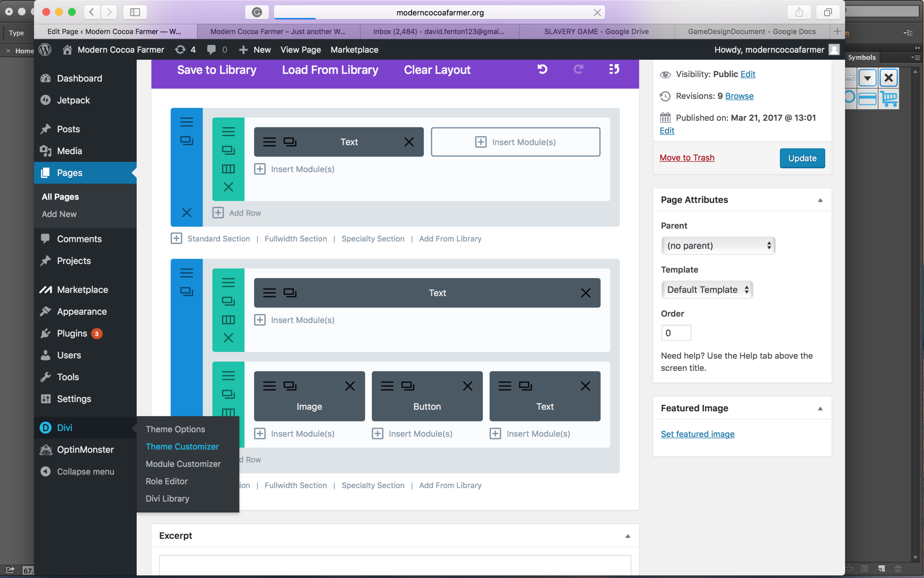Click the Browse revisions link

tap(739, 96)
